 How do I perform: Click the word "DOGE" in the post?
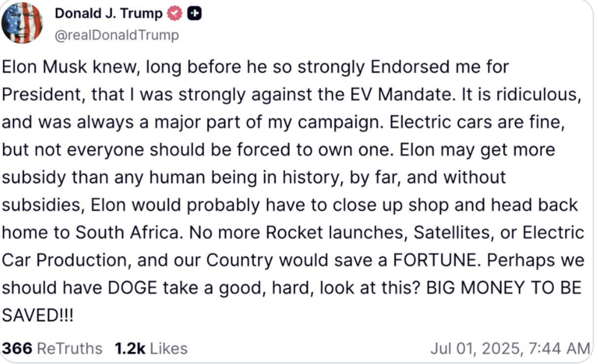coord(132,288)
